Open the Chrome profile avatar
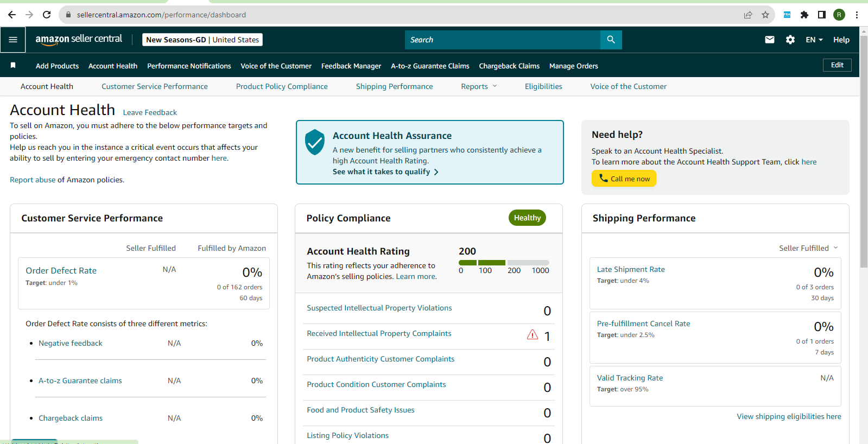 (839, 15)
